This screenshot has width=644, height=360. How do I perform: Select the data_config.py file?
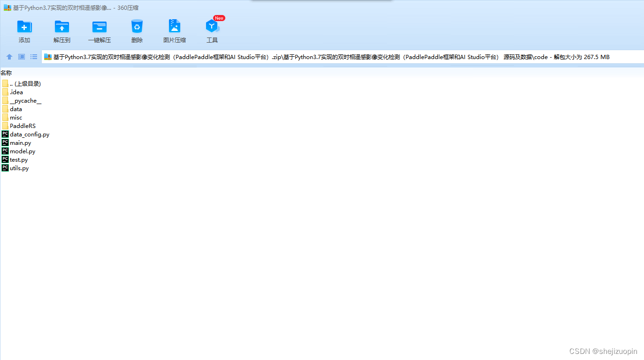(26, 134)
